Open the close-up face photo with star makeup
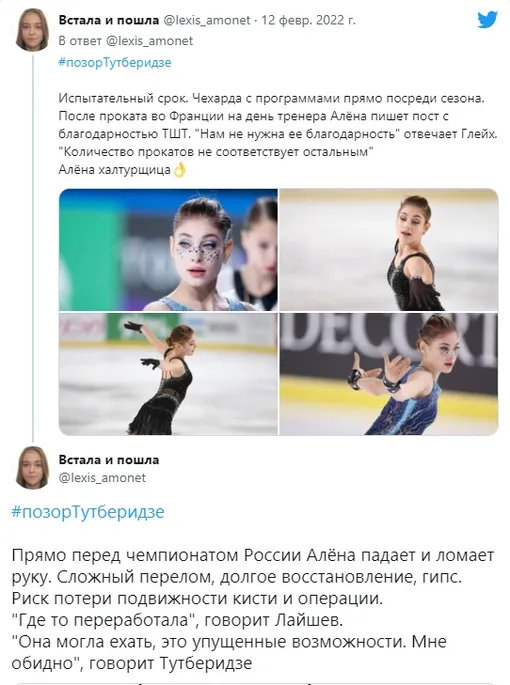The height and width of the screenshot is (685, 510). [168, 249]
